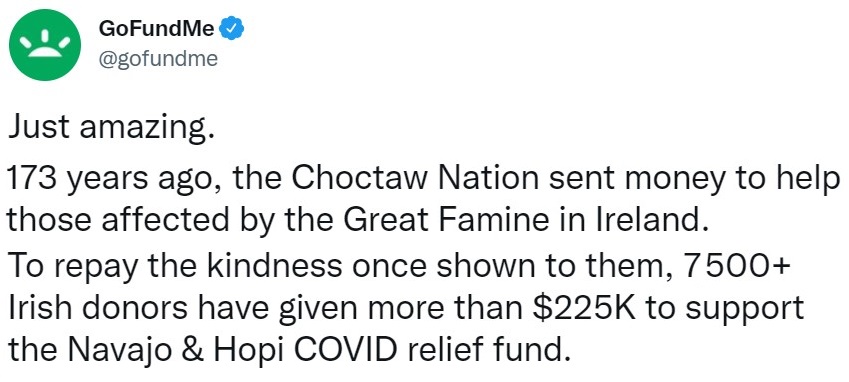The height and width of the screenshot is (382, 849).
Task: Open the green GoFundMe profile avatar
Action: tap(45, 45)
